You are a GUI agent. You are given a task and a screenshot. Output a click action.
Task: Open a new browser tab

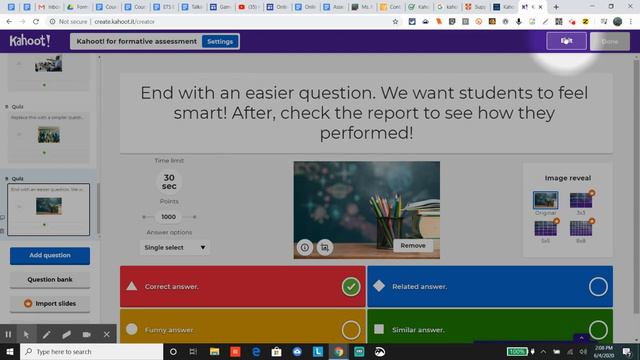coord(556,7)
